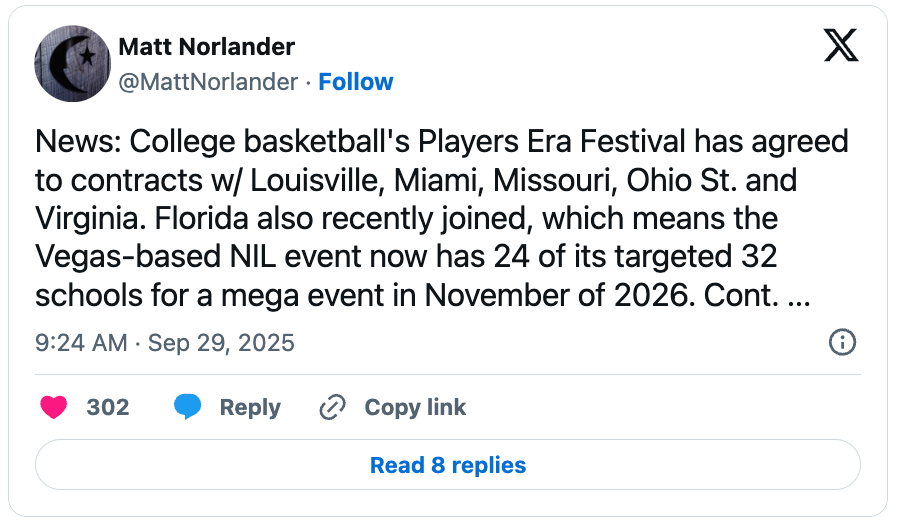Viewport: 898px width, 528px height.
Task: Click the Sep 29, 2025 date
Action: tap(221, 343)
